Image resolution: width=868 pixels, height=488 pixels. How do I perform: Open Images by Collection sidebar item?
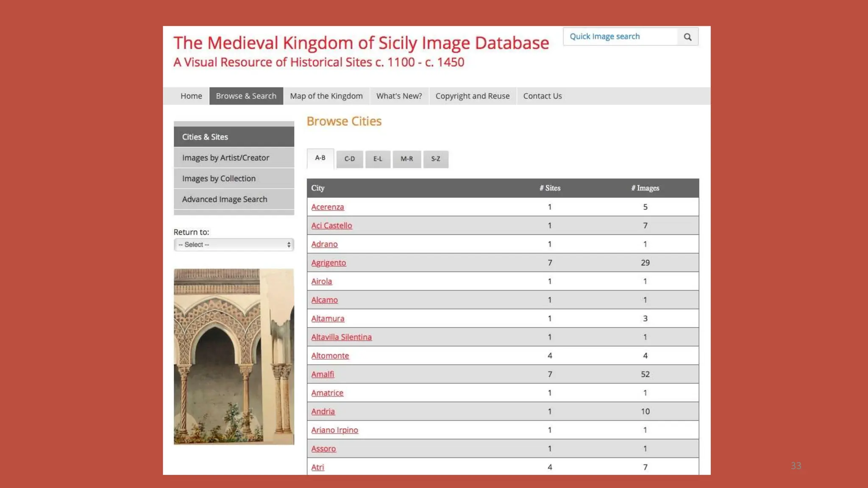coord(219,179)
